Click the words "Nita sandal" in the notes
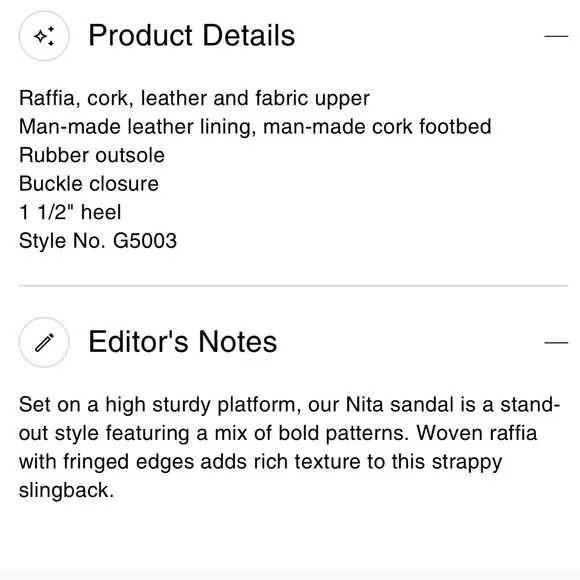The image size is (580, 580). tap(399, 404)
